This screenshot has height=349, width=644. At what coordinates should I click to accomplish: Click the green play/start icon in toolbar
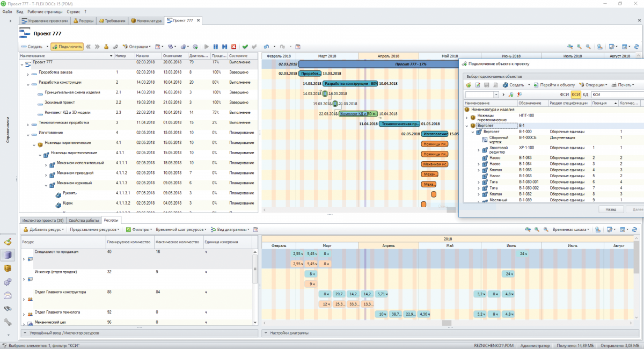point(207,47)
